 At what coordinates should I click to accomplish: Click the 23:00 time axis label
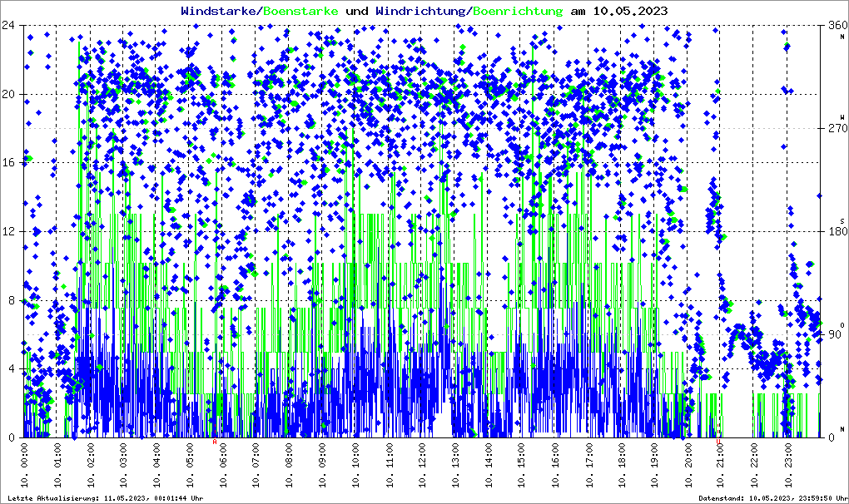pyautogui.click(x=787, y=465)
